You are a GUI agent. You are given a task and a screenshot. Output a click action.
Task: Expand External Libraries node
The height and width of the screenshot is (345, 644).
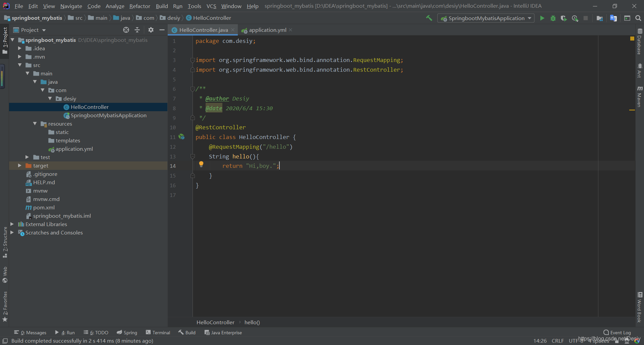[x=12, y=224]
